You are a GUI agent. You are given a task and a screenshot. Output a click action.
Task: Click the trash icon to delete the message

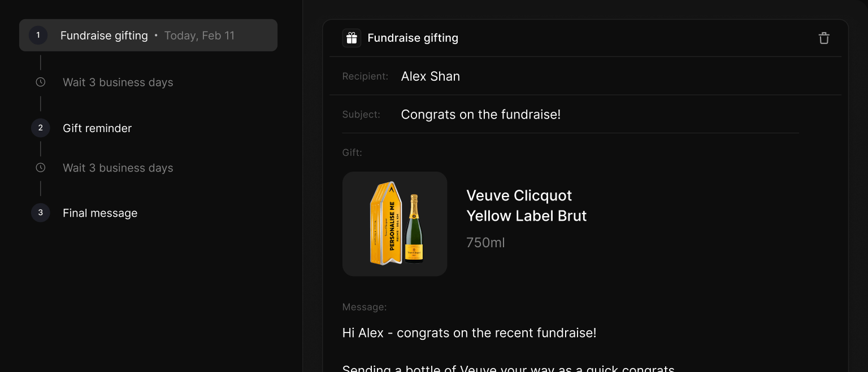coord(823,38)
